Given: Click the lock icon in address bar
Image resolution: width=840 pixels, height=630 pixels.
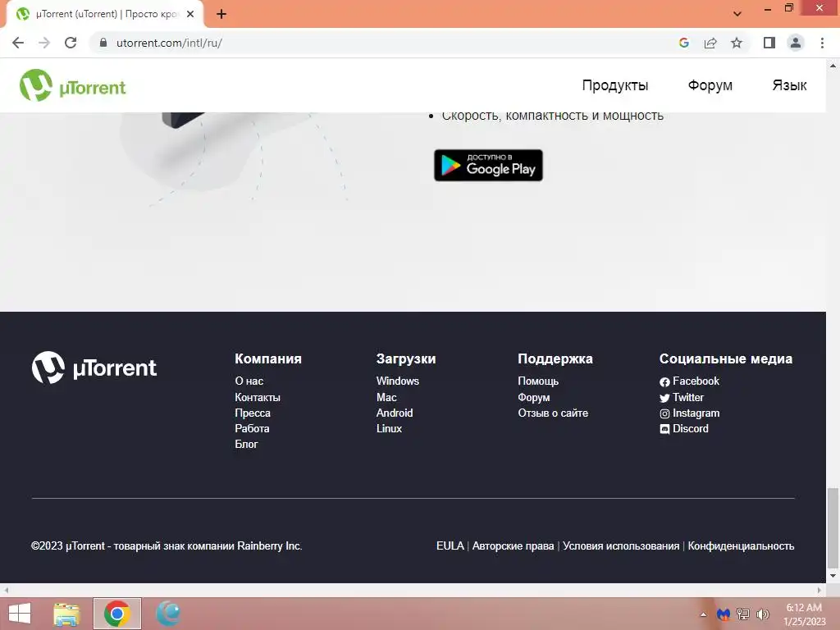Looking at the screenshot, I should click(x=103, y=43).
